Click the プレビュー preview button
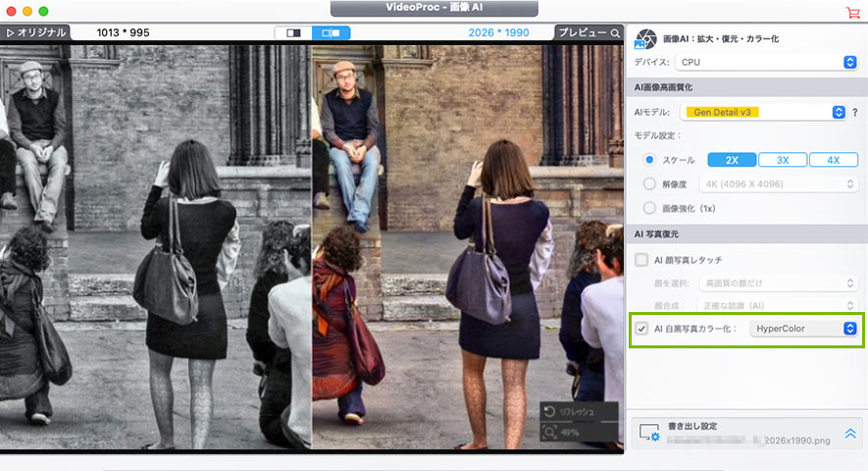The width and height of the screenshot is (868, 471). pyautogui.click(x=589, y=32)
